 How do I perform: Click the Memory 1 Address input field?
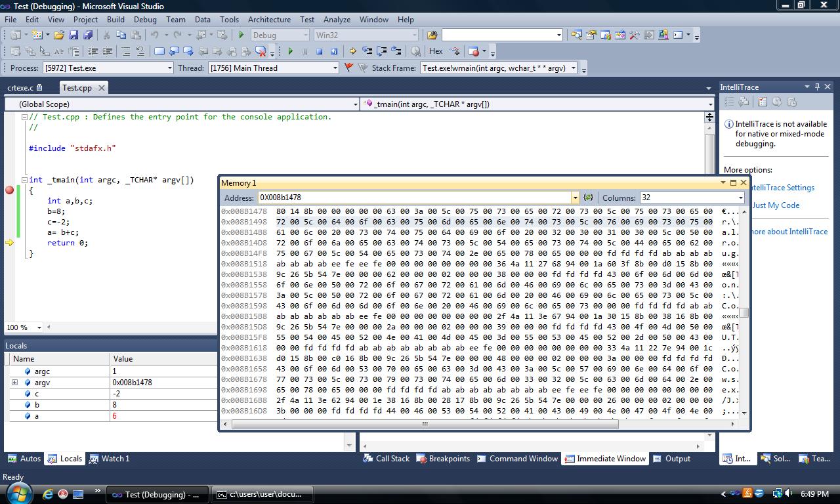(x=413, y=198)
